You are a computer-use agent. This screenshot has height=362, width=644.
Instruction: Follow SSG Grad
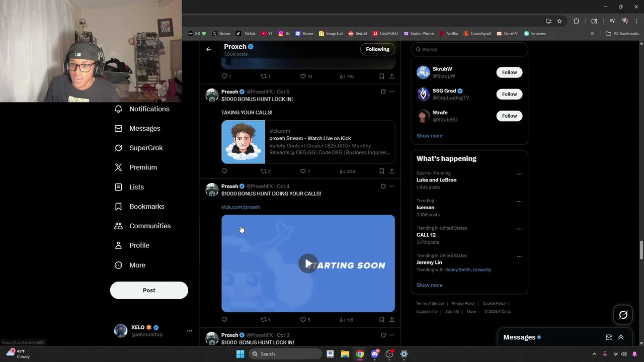(509, 94)
